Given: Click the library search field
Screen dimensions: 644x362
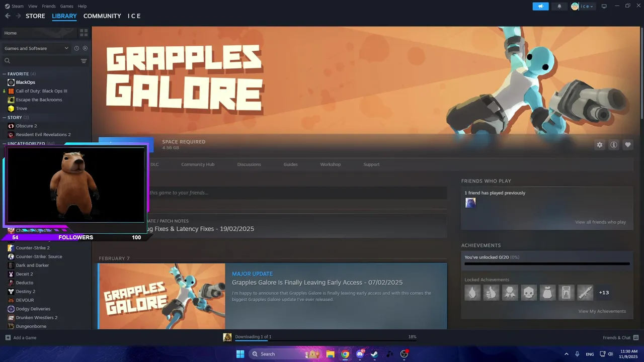Looking at the screenshot, I should tap(41, 61).
